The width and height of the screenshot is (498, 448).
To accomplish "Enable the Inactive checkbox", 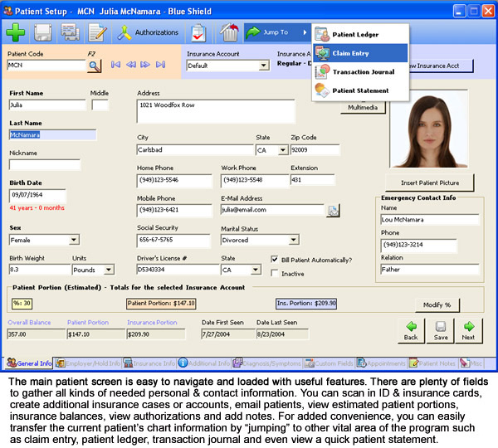I will (275, 273).
